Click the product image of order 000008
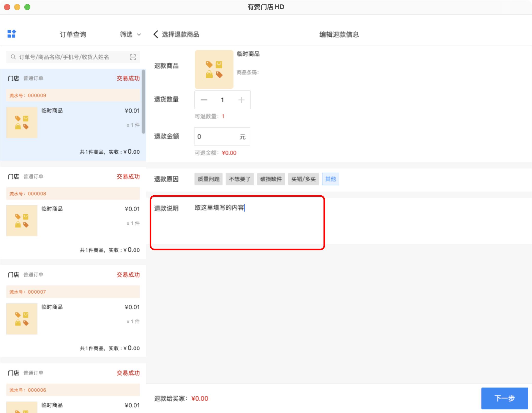 (22, 221)
